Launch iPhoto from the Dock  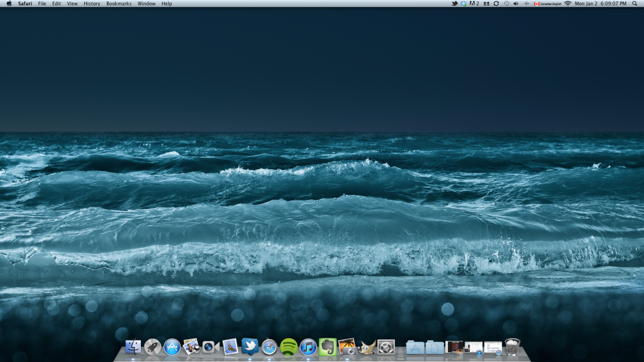point(347,347)
